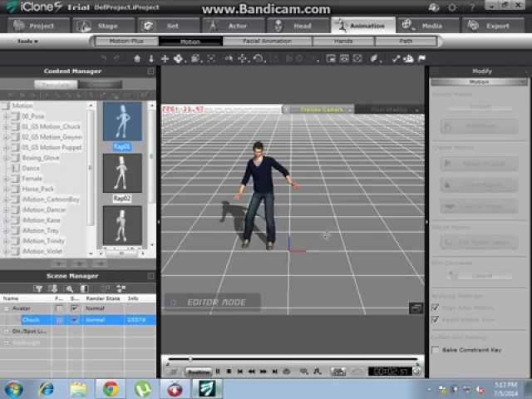The image size is (532, 399).
Task: Select the four-way pan arrows tool
Action: pyautogui.click(x=242, y=59)
